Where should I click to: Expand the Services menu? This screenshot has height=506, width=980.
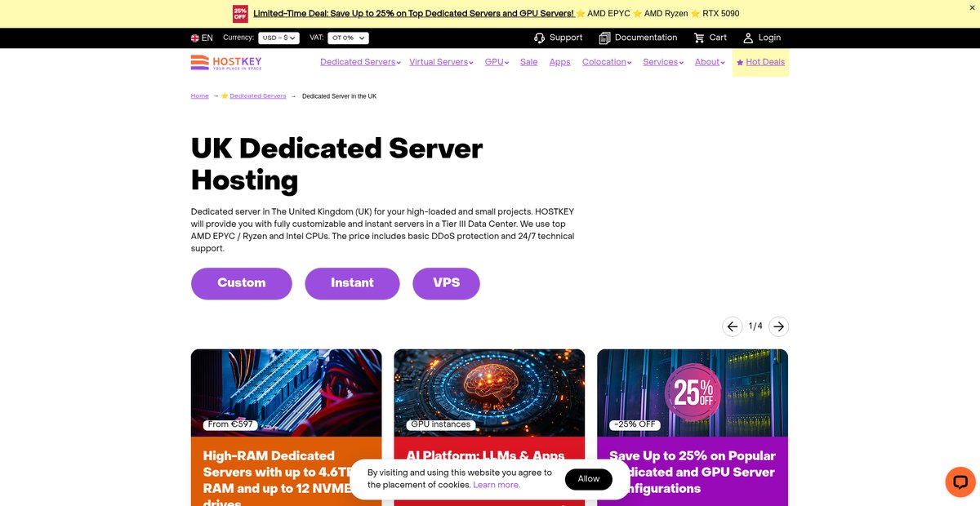click(x=663, y=62)
